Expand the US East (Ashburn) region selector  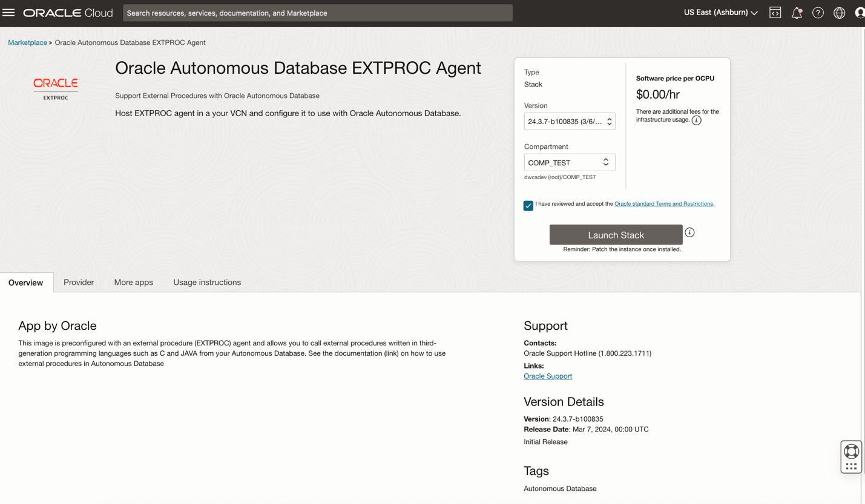tap(720, 11)
